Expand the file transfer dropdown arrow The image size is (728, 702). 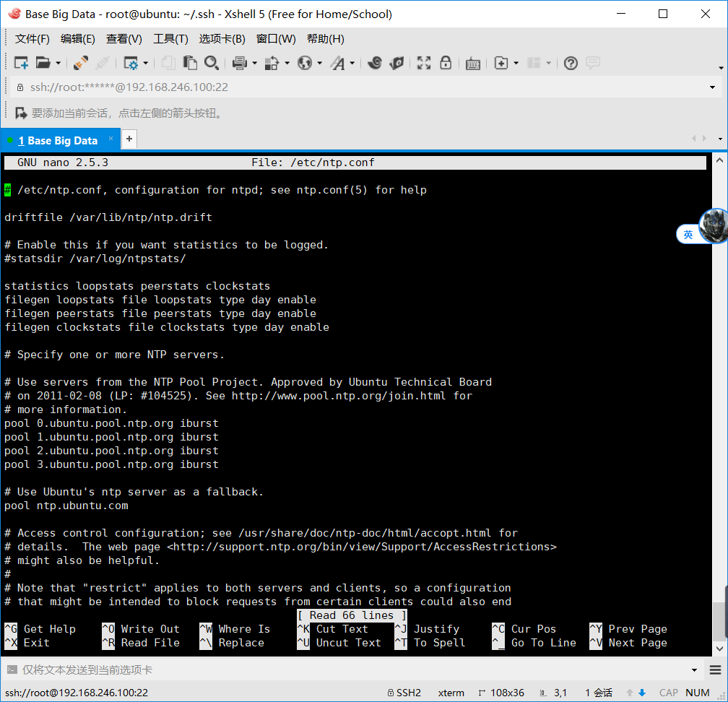pyautogui.click(x=287, y=63)
